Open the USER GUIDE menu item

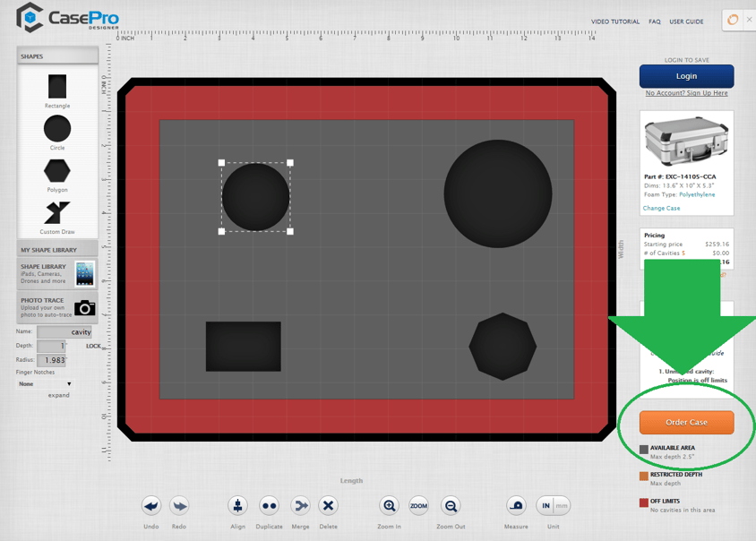[x=686, y=21]
